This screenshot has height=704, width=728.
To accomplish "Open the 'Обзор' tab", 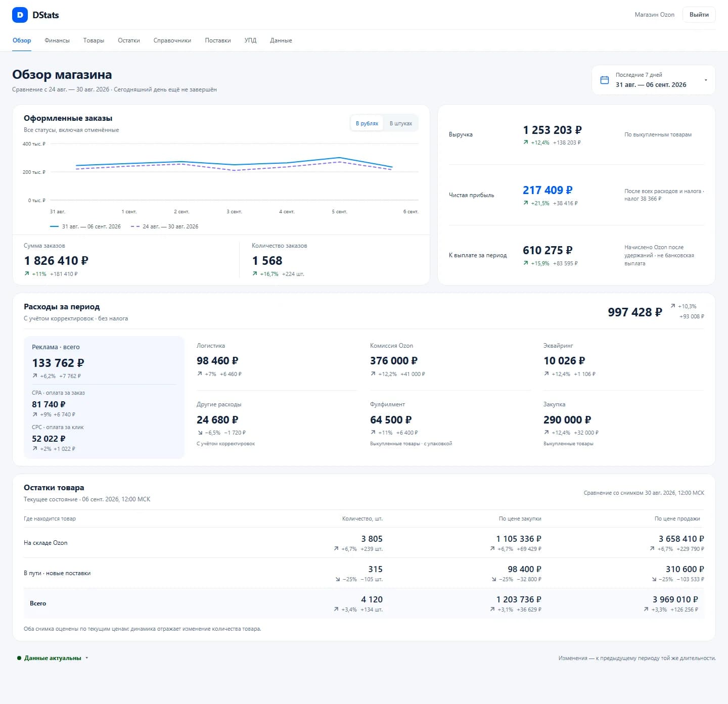I will [22, 40].
